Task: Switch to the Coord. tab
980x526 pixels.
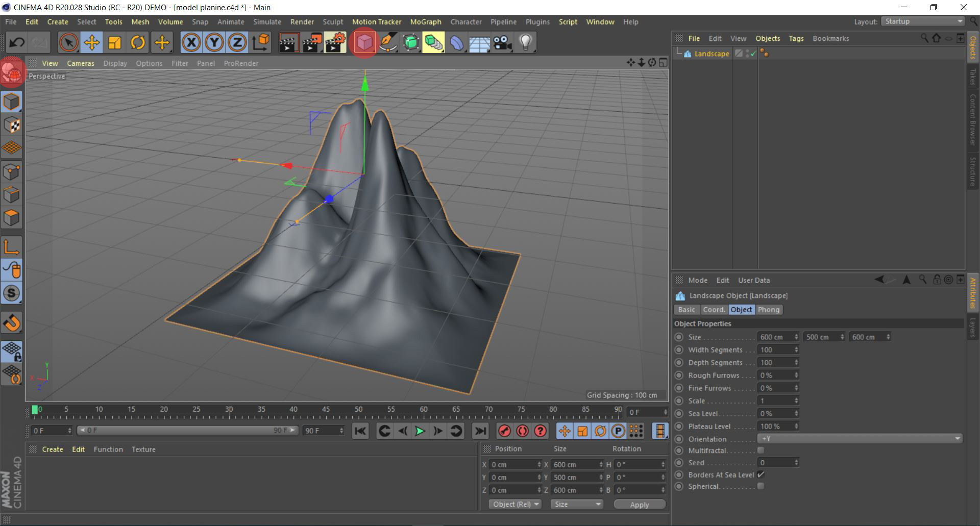Action: [x=714, y=310]
